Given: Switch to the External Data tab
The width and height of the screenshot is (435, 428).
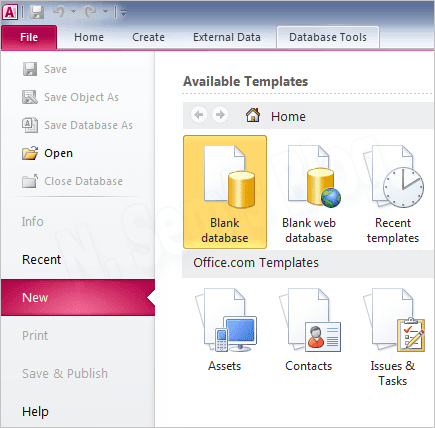Looking at the screenshot, I should point(227,37).
